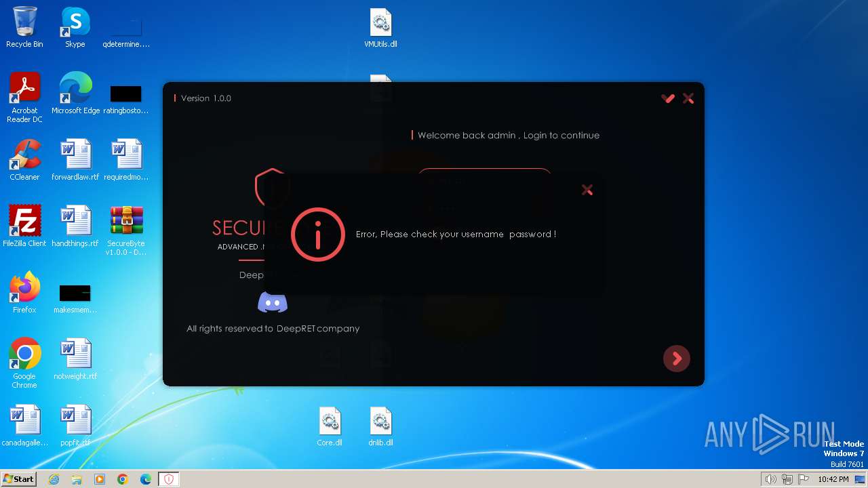
Task: Select ratingbosto... desktop file
Action: pyautogui.click(x=126, y=99)
